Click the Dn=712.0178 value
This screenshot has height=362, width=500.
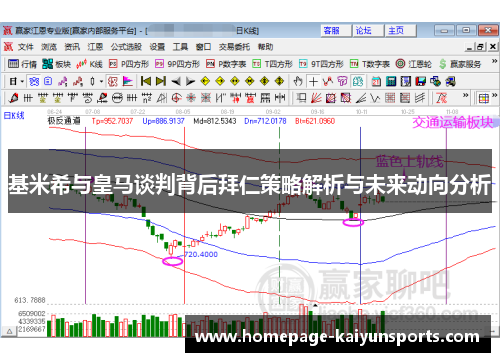265,121
